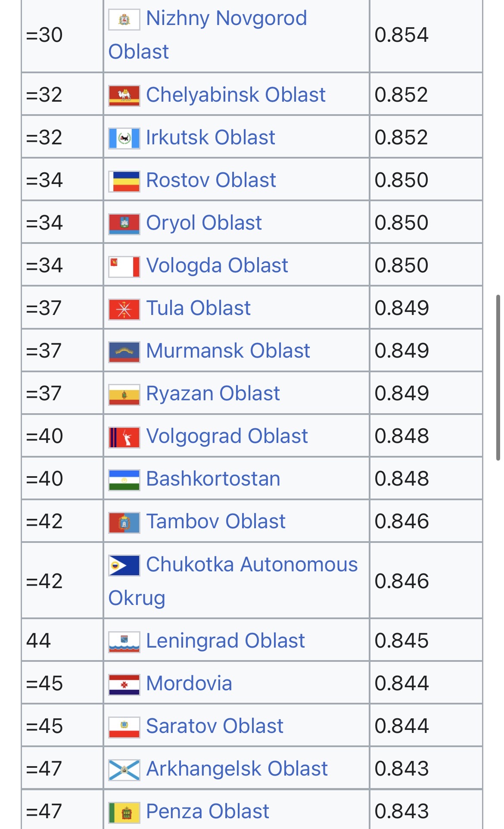Open the Leningrad Oblast link

[225, 641]
